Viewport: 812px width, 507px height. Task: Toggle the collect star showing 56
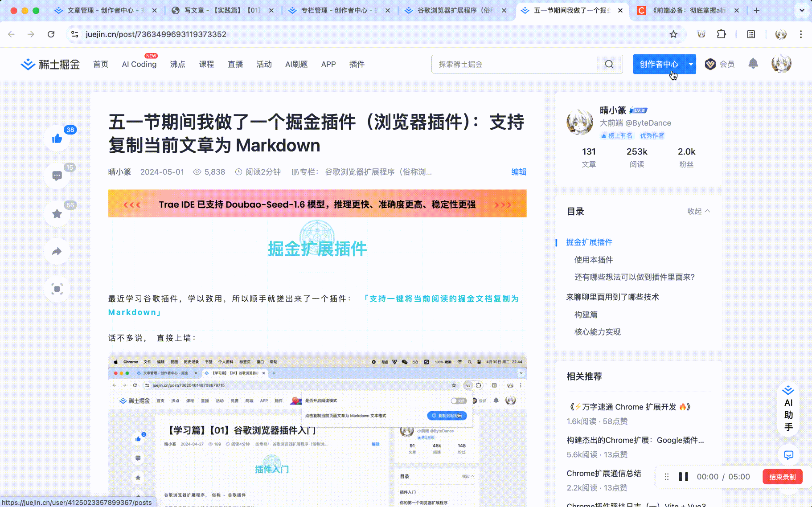(57, 213)
